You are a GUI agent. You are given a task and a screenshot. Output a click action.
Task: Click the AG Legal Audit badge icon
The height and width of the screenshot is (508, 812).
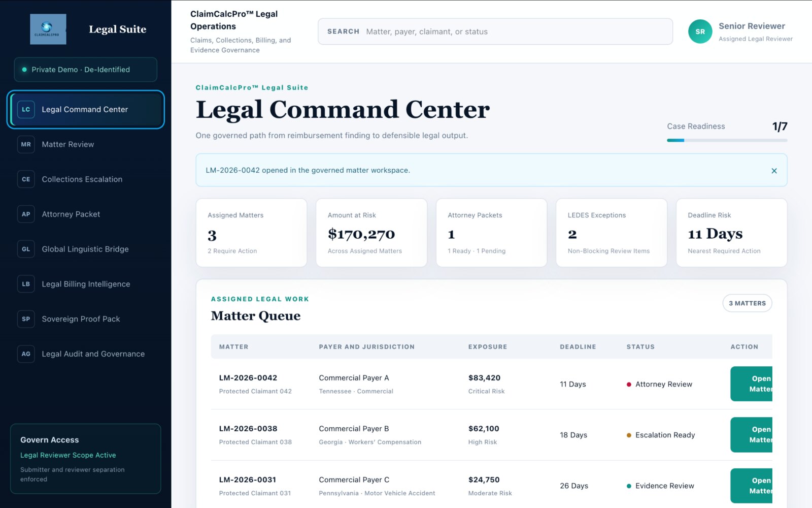(x=26, y=354)
